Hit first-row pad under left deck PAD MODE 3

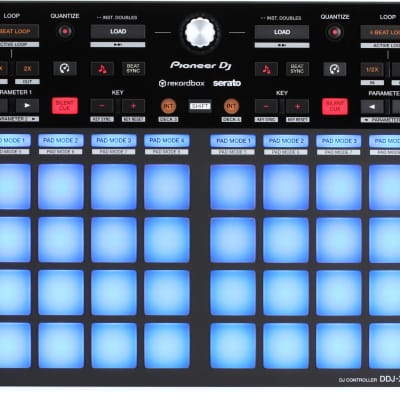(x=114, y=187)
